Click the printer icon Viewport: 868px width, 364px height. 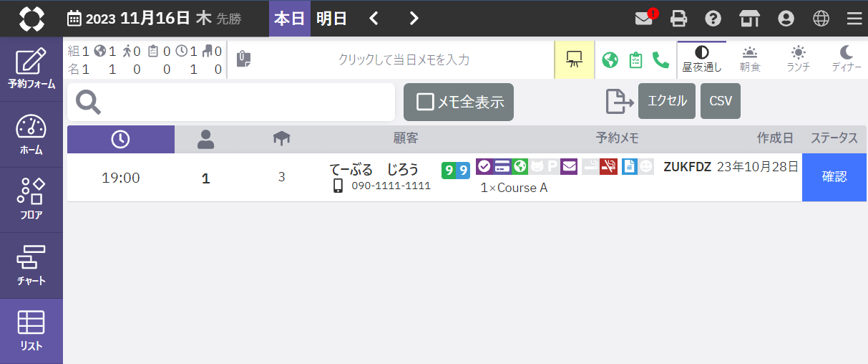click(678, 19)
